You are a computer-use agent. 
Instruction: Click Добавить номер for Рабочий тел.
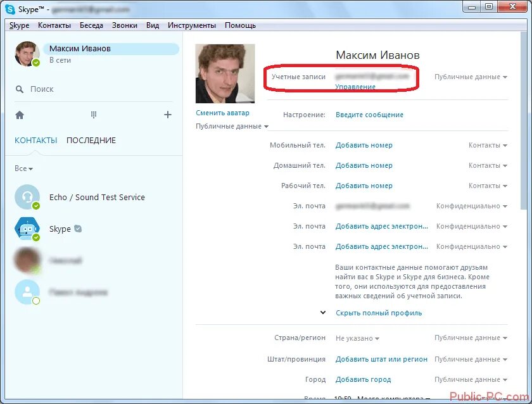(364, 186)
